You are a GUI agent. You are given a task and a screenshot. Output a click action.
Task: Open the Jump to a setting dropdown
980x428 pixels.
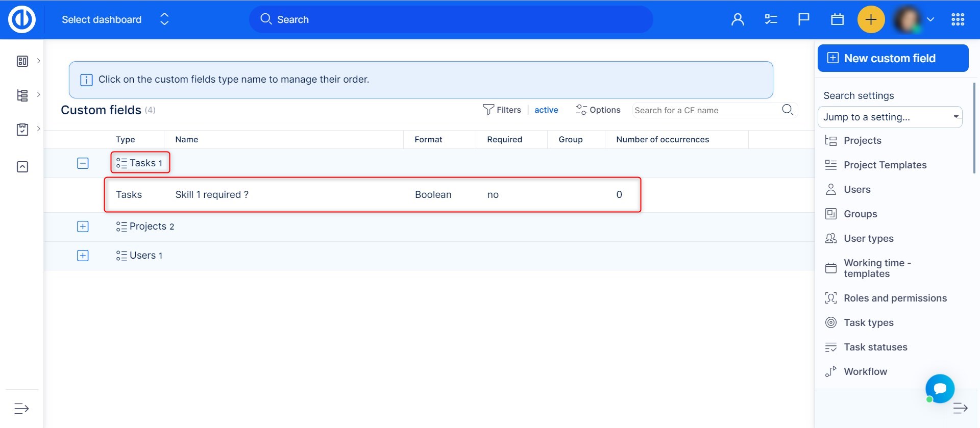tap(890, 117)
